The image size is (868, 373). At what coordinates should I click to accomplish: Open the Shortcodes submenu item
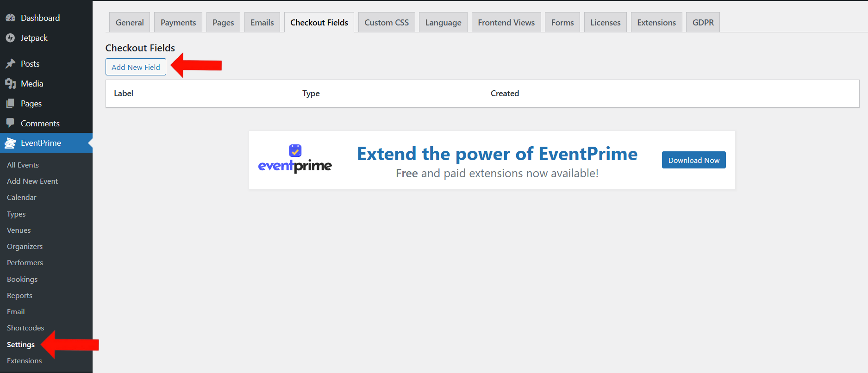click(25, 328)
